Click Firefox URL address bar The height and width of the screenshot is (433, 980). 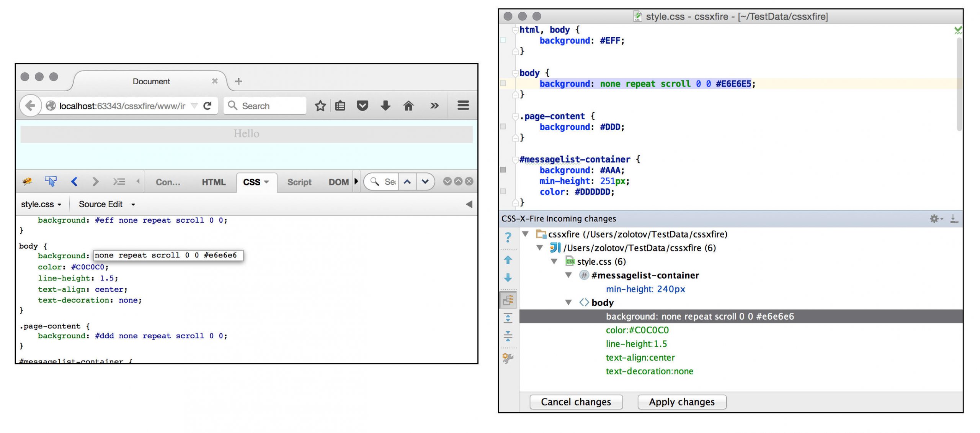pos(121,106)
